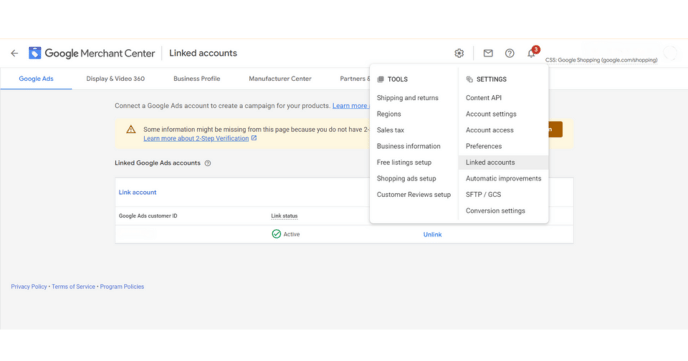Switch to the Google Ads tab
This screenshot has width=688, height=361.
point(36,79)
